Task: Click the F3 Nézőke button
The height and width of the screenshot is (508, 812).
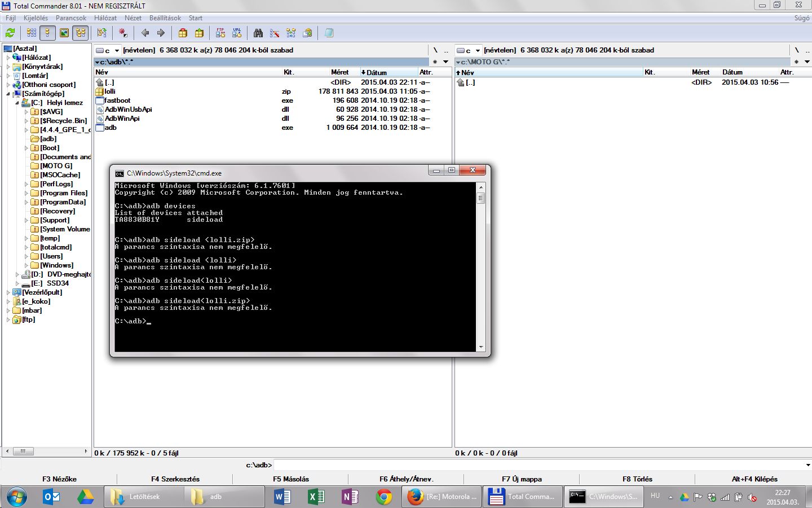Action: [59, 479]
